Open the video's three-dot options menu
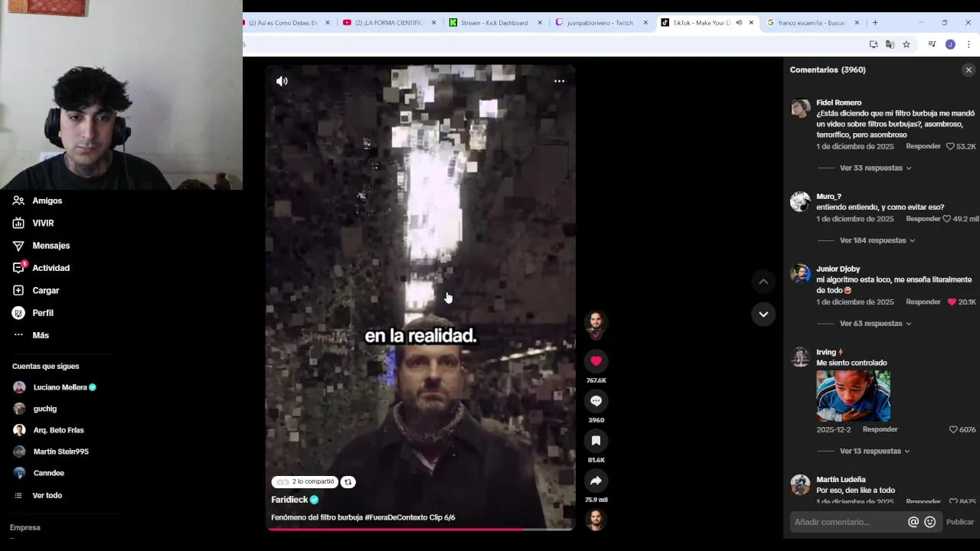Screen dimensions: 980x551 [x=559, y=81]
